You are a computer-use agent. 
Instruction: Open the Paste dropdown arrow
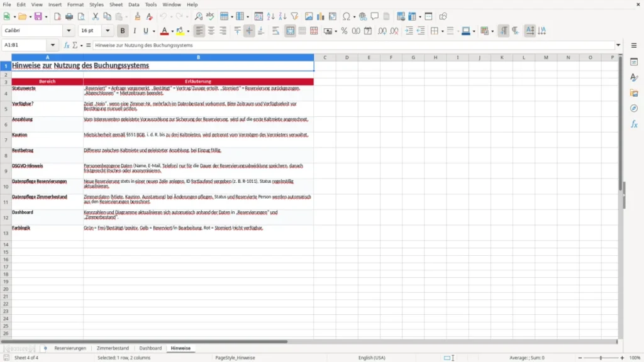126,17
